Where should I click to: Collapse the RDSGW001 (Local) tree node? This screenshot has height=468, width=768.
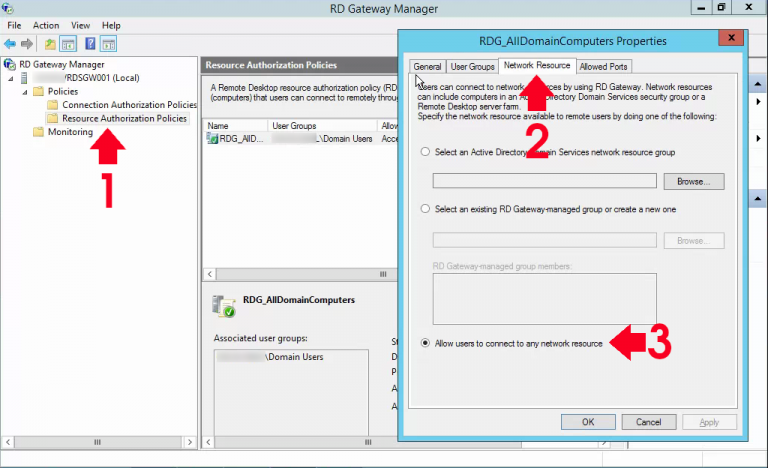point(11,78)
